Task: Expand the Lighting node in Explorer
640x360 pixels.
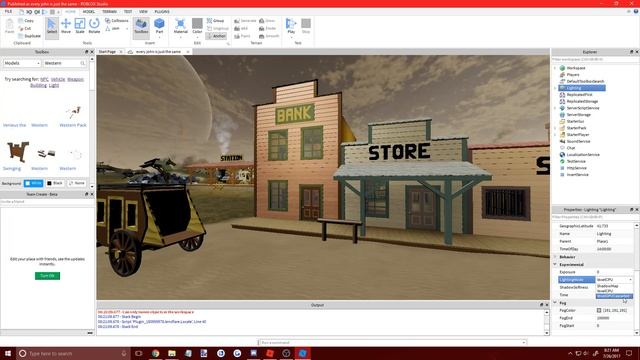Action: point(555,88)
